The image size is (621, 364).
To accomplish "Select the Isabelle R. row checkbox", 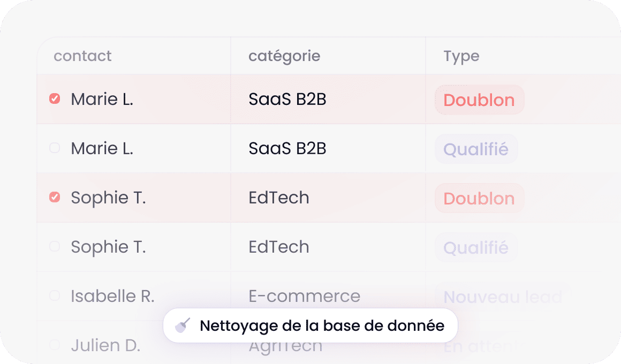I will tap(55, 295).
